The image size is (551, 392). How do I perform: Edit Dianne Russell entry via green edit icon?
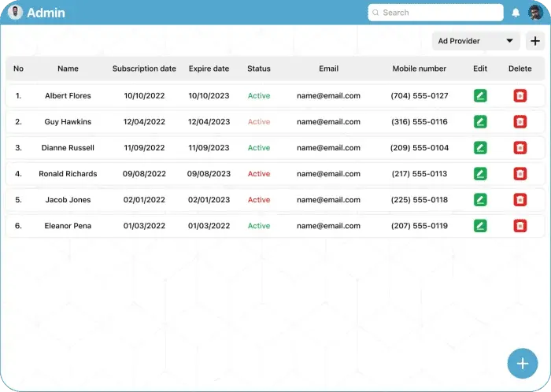(480, 147)
